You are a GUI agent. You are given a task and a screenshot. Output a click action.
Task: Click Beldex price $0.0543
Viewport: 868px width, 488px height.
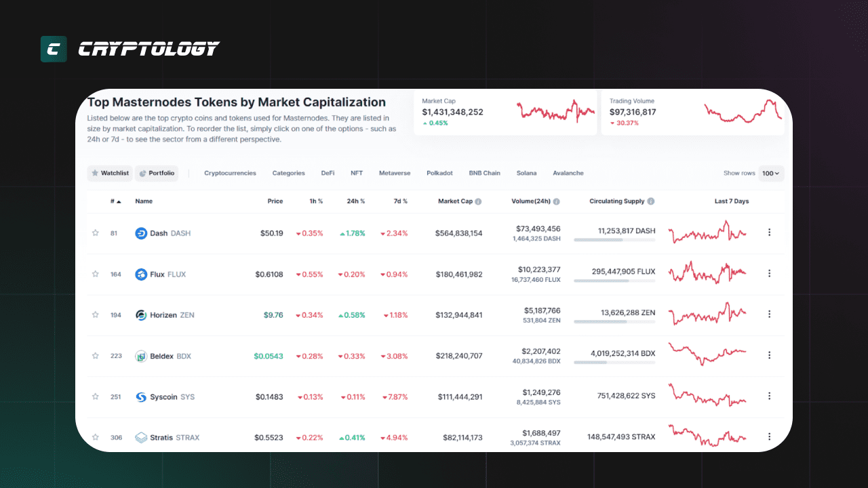point(269,356)
